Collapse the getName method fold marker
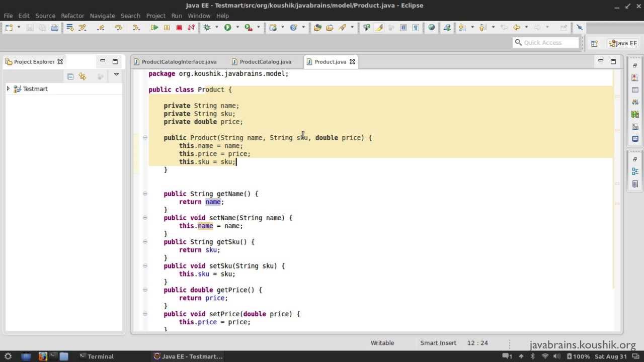This screenshot has width=644, height=362. click(145, 194)
